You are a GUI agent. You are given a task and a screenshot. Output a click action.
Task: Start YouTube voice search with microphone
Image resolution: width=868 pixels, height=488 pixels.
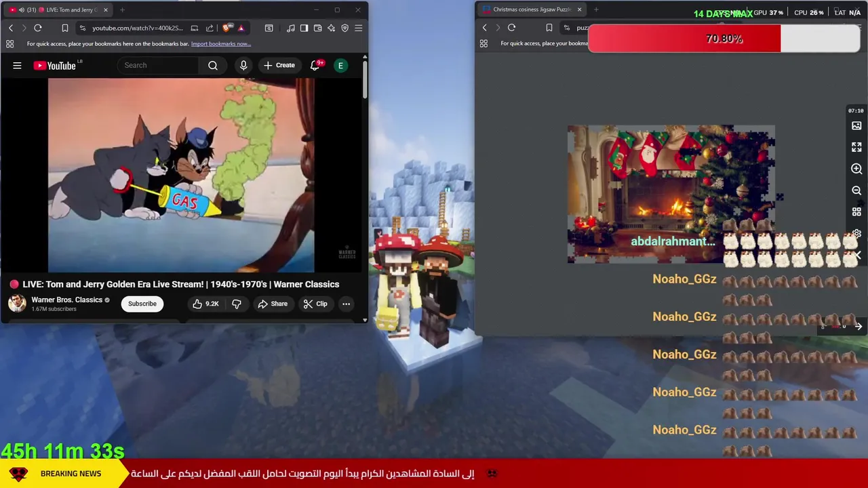point(243,66)
